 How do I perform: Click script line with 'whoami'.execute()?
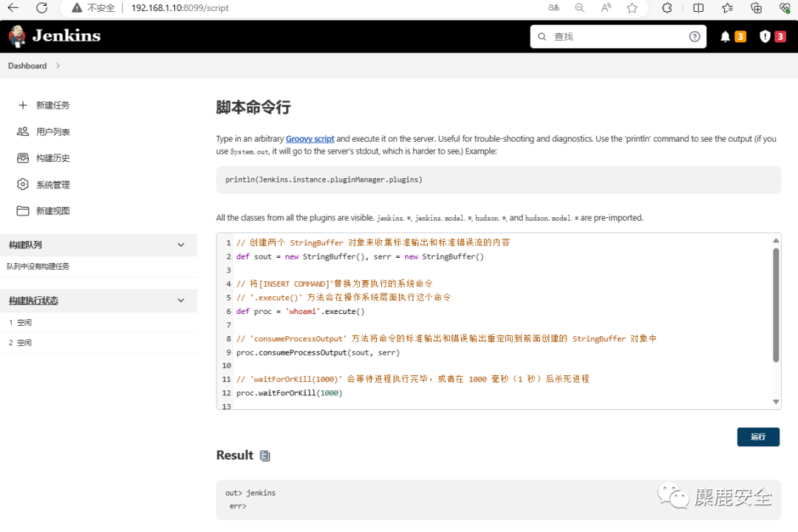point(300,312)
